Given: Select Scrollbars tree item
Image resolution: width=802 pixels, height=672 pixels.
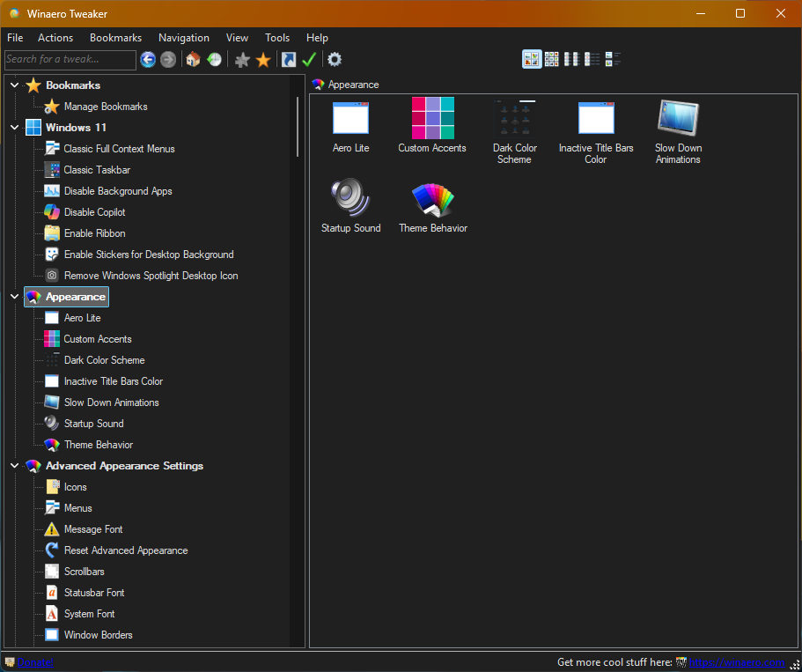Looking at the screenshot, I should pyautogui.click(x=84, y=572).
